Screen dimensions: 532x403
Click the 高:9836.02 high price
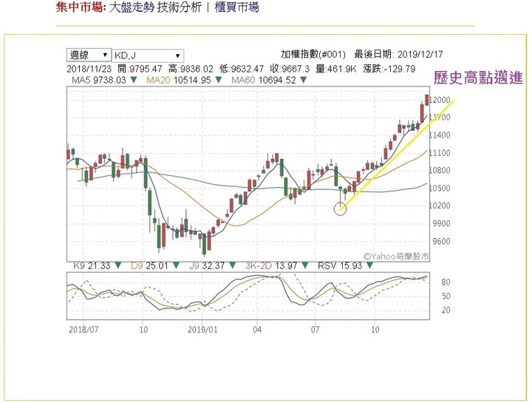(191, 69)
